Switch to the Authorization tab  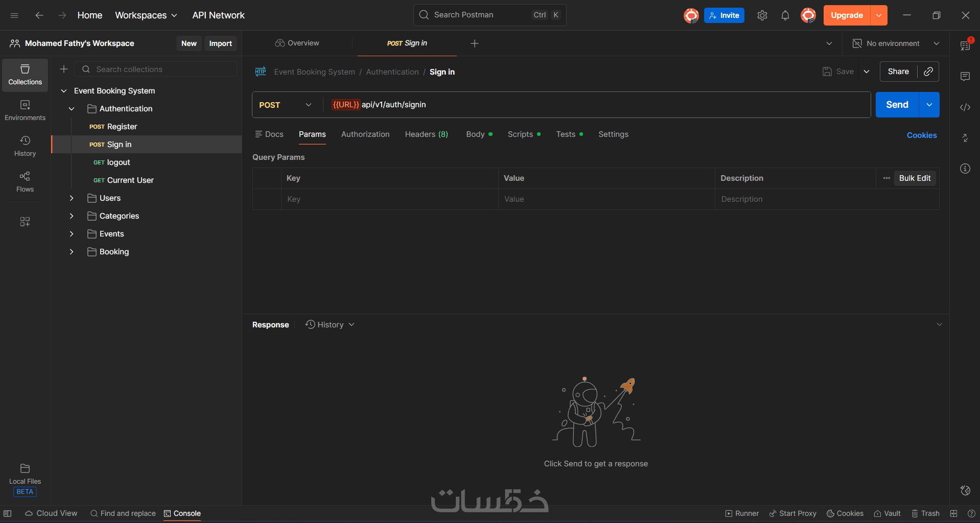(x=365, y=134)
